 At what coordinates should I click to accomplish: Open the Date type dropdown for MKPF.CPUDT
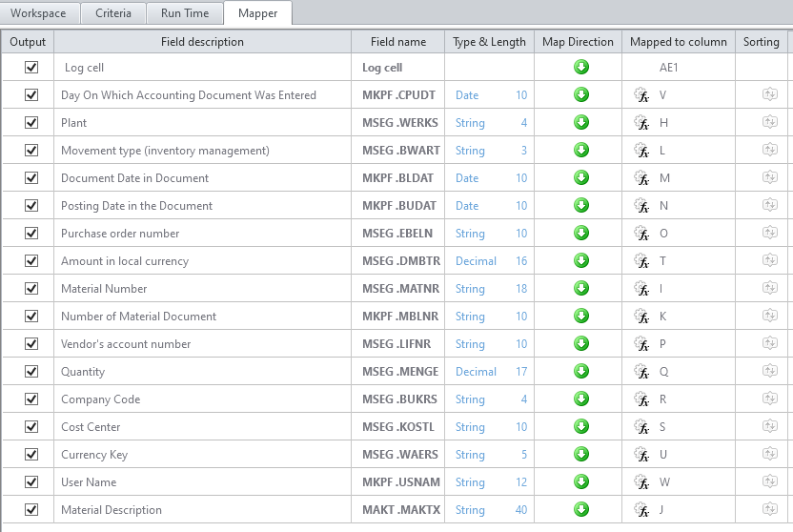(x=467, y=95)
